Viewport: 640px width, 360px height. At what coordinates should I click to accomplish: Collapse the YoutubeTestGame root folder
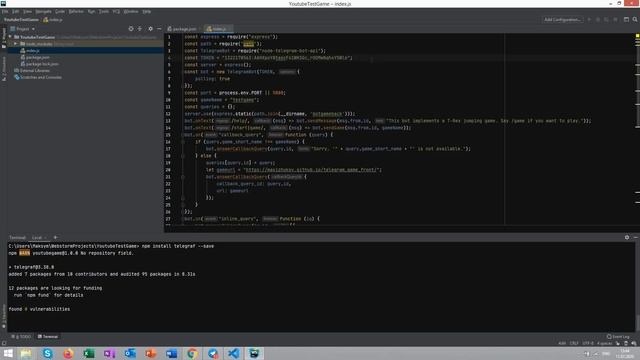coord(10,37)
